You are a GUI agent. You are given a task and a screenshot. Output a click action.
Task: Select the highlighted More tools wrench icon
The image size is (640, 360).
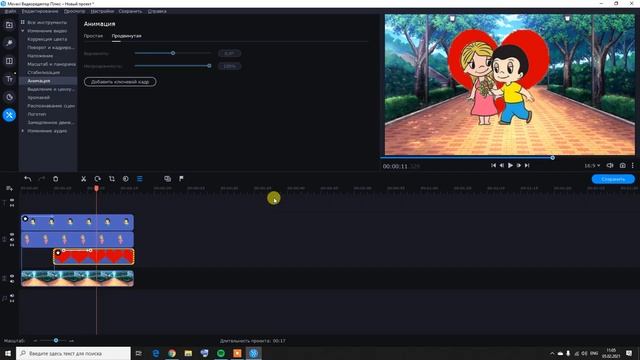tap(9, 115)
